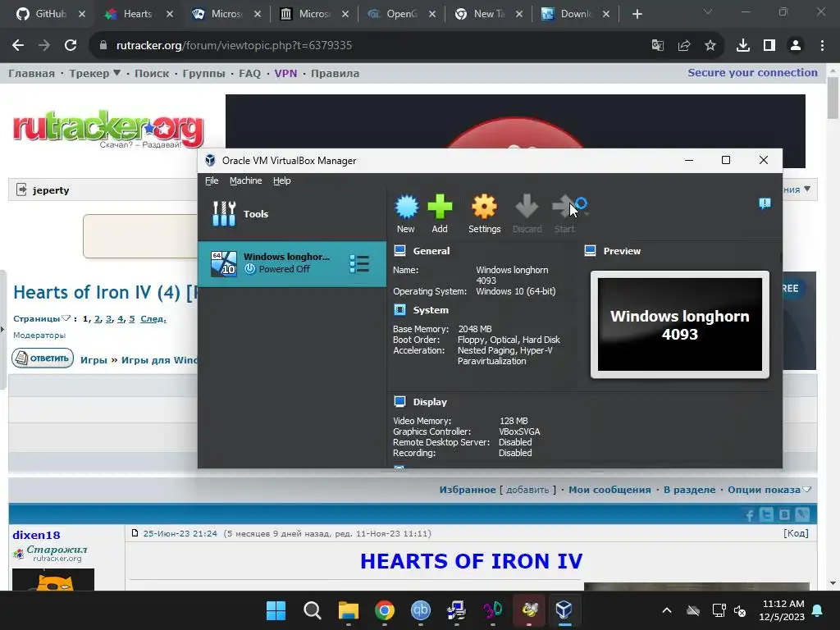Open the Help menu in VirtualBox

tap(282, 180)
